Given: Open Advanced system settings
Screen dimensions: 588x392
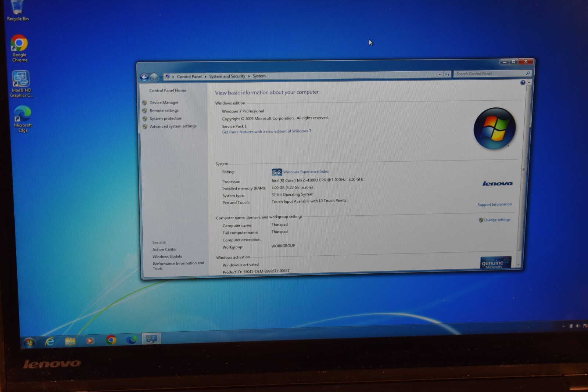Looking at the screenshot, I should click(173, 126).
